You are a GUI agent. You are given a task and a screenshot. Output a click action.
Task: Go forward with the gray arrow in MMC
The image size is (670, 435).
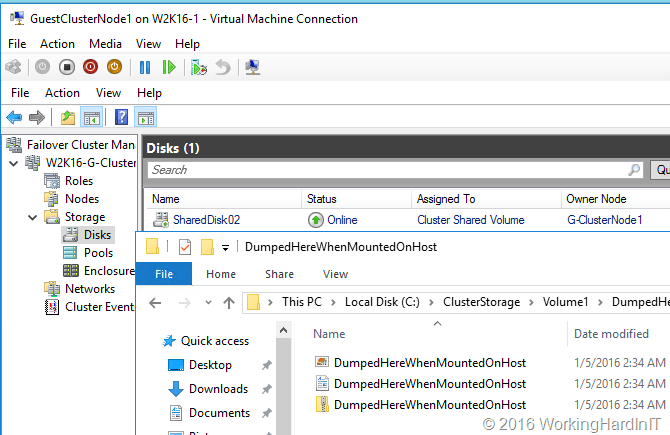pos(37,117)
